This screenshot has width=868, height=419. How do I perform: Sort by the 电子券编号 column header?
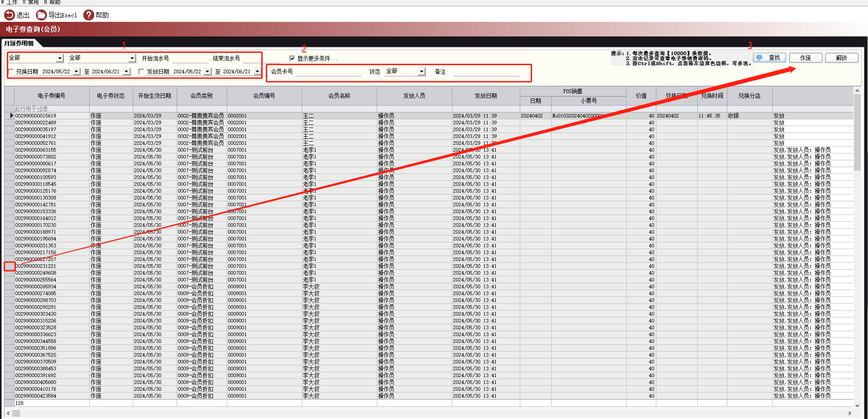(x=51, y=96)
